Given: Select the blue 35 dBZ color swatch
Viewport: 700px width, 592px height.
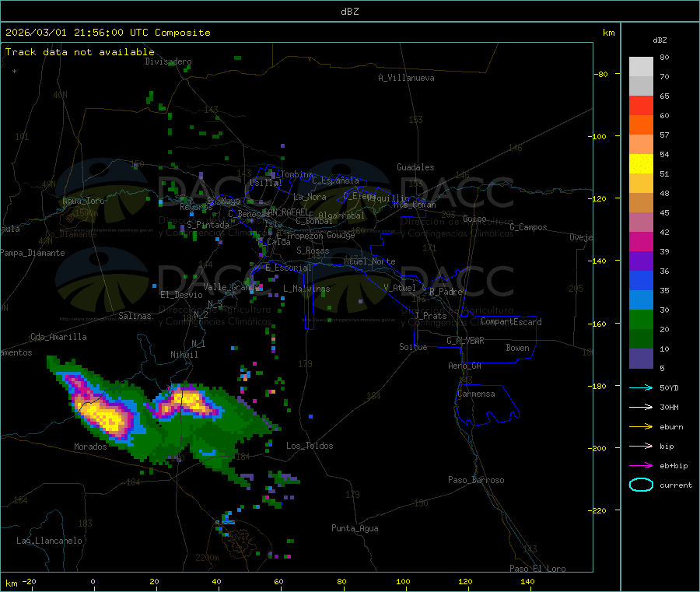Looking at the screenshot, I should pyautogui.click(x=641, y=280).
